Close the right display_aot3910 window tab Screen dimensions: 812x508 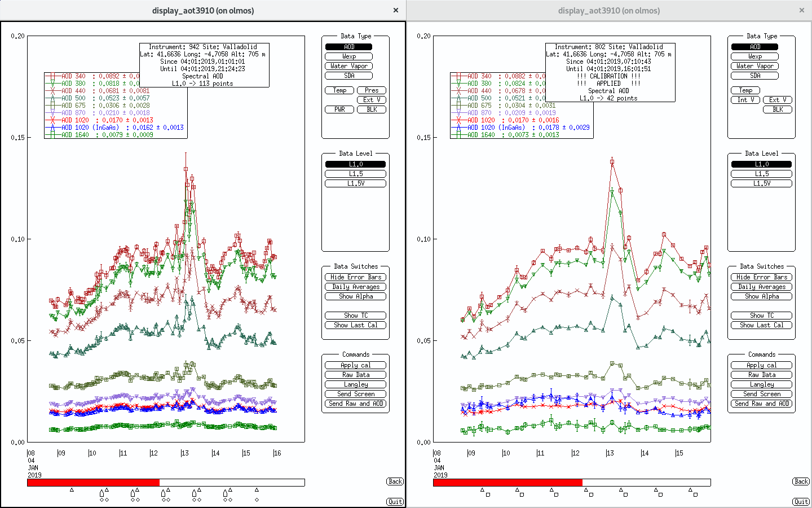(x=802, y=10)
